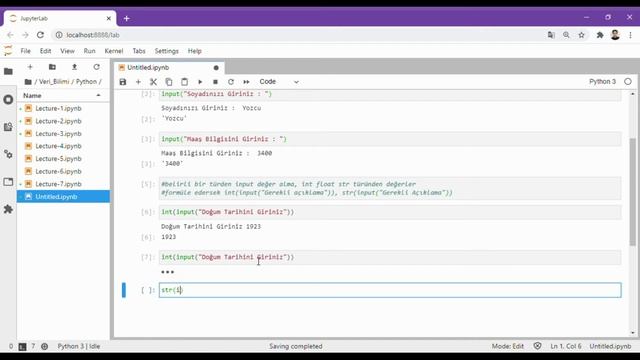Switch kernel via the Python 3 toolbar label
This screenshot has width=640, height=360.
[x=602, y=82]
